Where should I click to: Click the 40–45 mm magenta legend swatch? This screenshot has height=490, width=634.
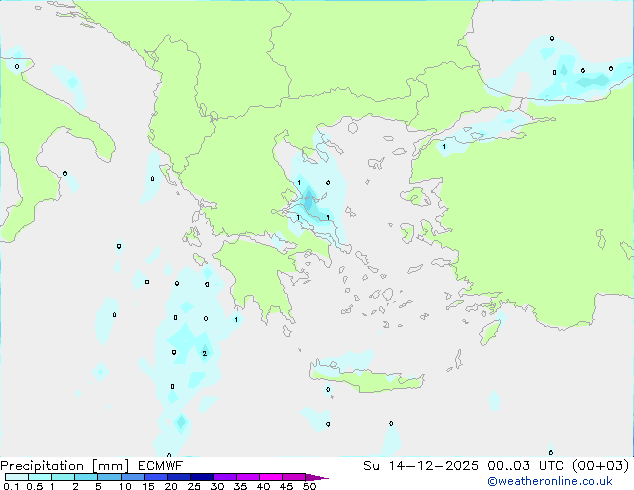coord(271,477)
